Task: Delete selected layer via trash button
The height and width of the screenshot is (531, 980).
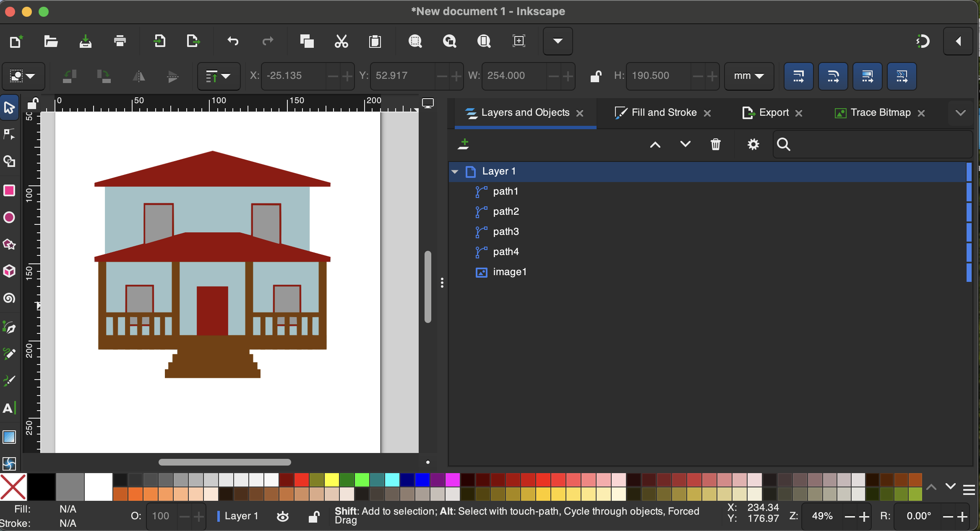Action: tap(716, 144)
